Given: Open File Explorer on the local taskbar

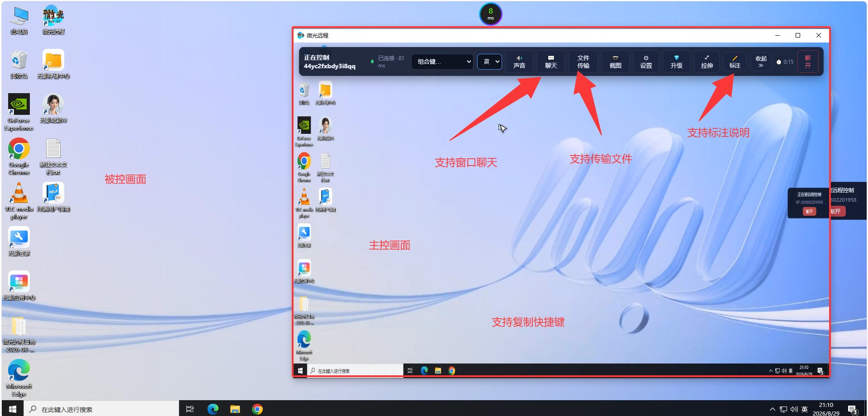Looking at the screenshot, I should pos(235,409).
